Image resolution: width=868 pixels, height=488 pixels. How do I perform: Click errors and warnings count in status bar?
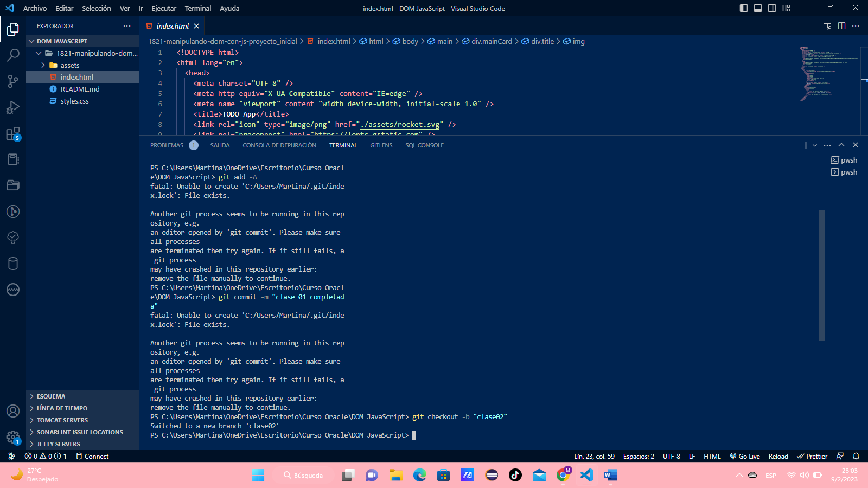(x=46, y=456)
